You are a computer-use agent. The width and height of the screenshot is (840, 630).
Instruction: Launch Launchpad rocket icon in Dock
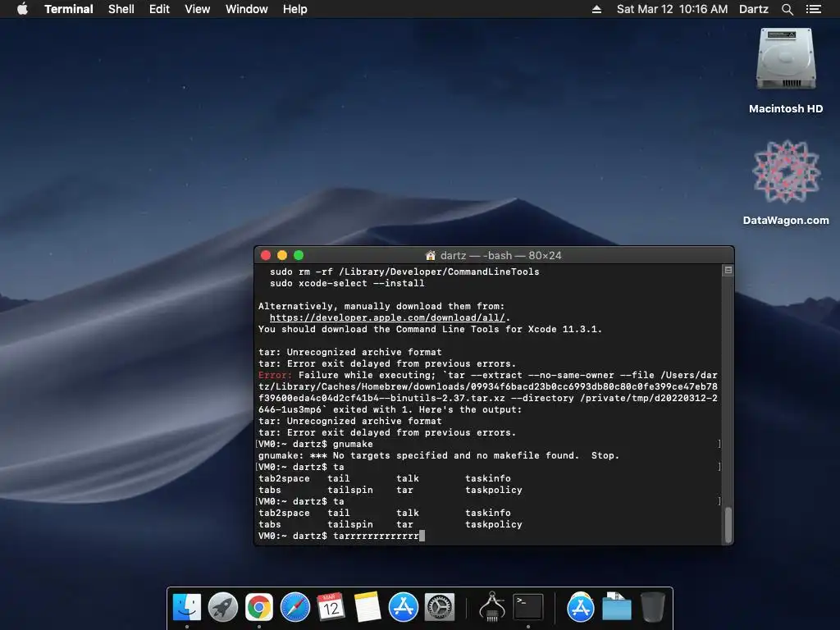point(223,607)
